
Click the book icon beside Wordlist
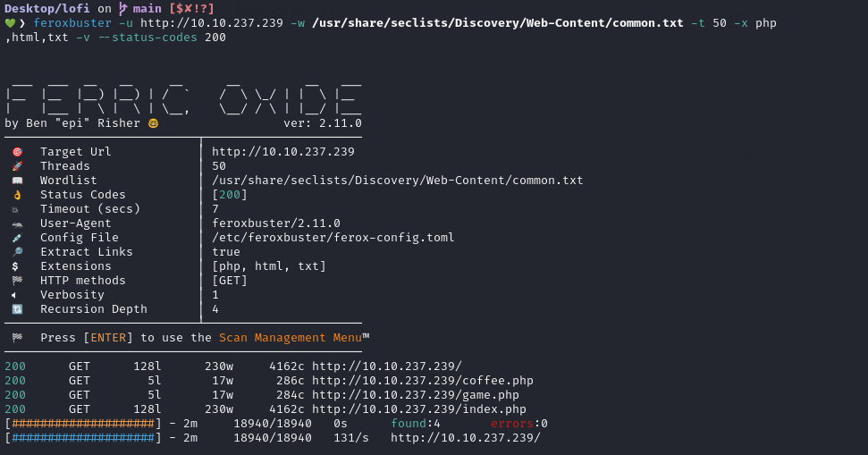click(x=17, y=181)
